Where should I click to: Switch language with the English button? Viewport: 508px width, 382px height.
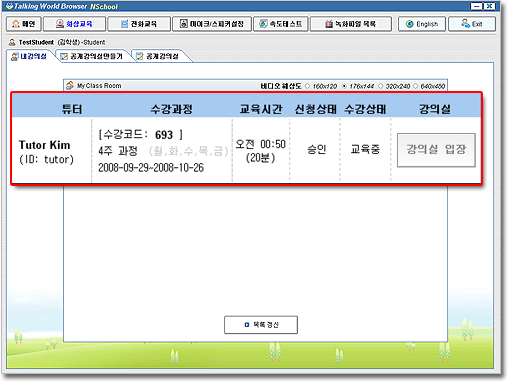[422, 24]
